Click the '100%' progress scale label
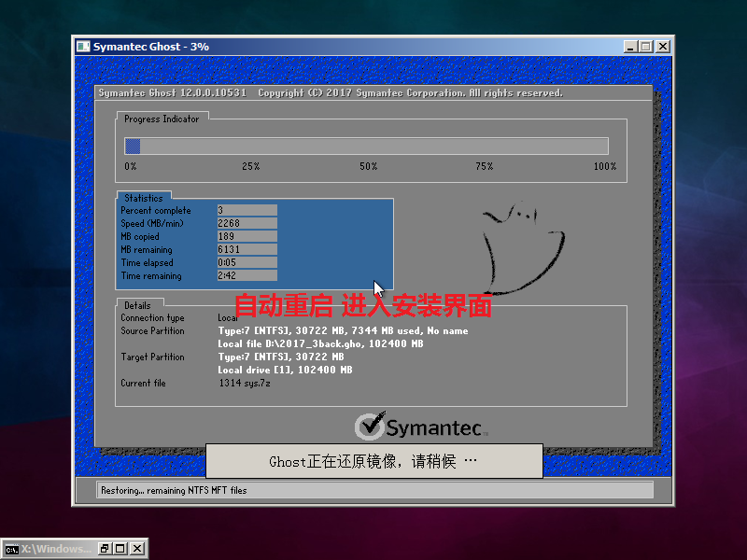 [x=605, y=166]
